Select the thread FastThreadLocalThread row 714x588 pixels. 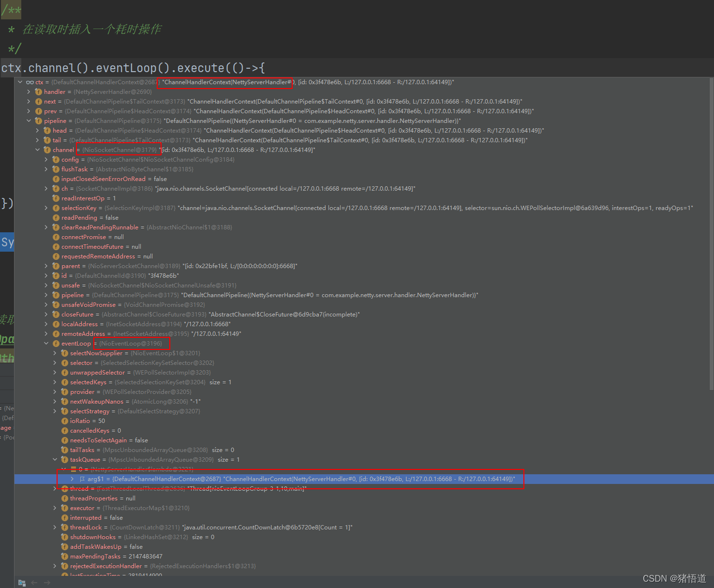pos(362,489)
